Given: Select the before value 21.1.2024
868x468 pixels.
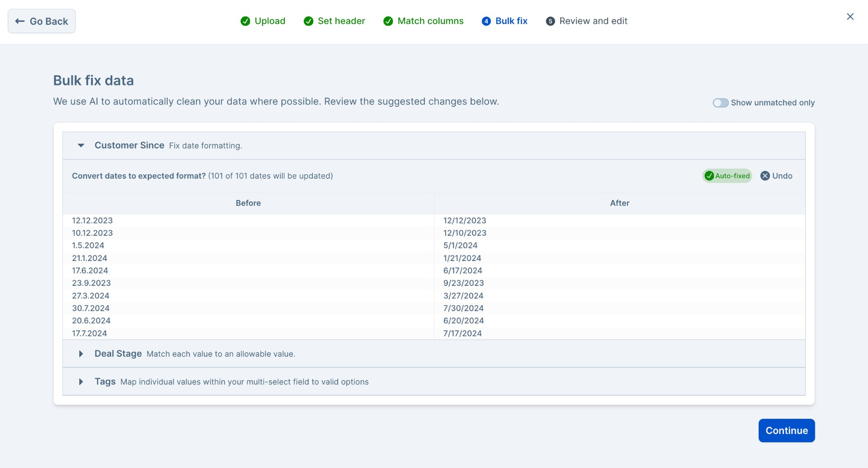Looking at the screenshot, I should [x=90, y=258].
